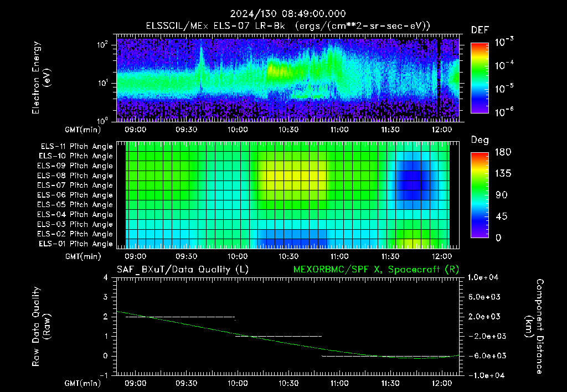Click the 180 value on Deg colorbar
This screenshot has width=567, height=392.
point(503,152)
